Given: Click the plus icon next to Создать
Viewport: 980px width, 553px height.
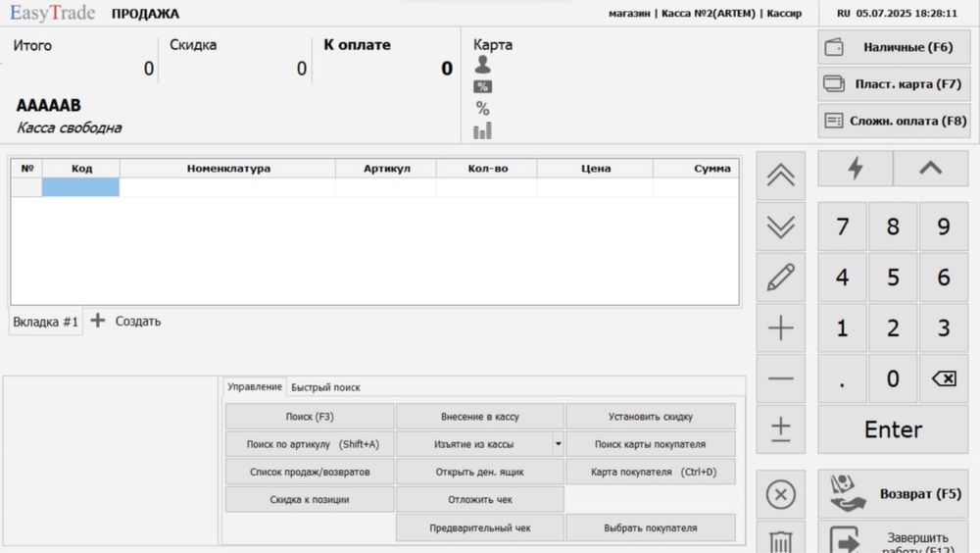Looking at the screenshot, I should click(x=97, y=321).
